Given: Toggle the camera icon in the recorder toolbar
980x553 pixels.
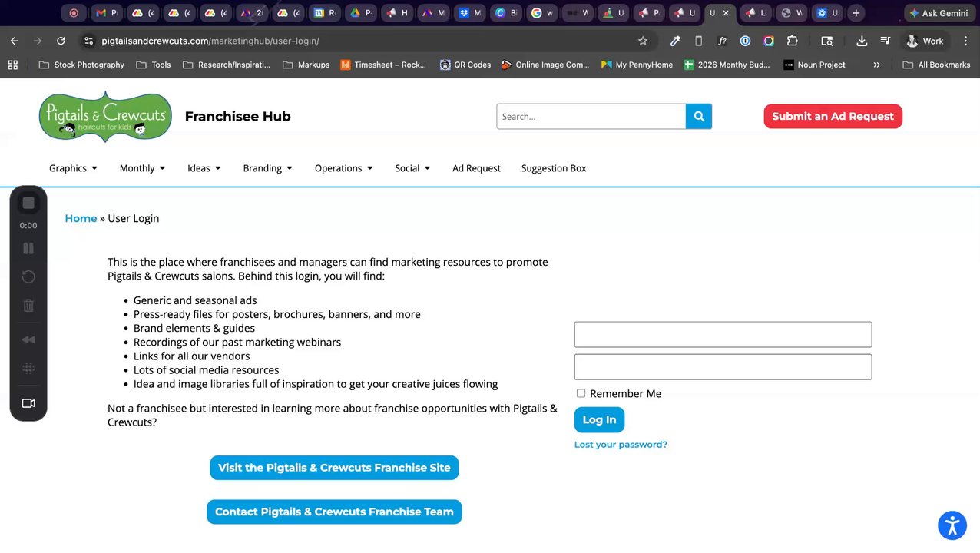Looking at the screenshot, I should click(28, 403).
